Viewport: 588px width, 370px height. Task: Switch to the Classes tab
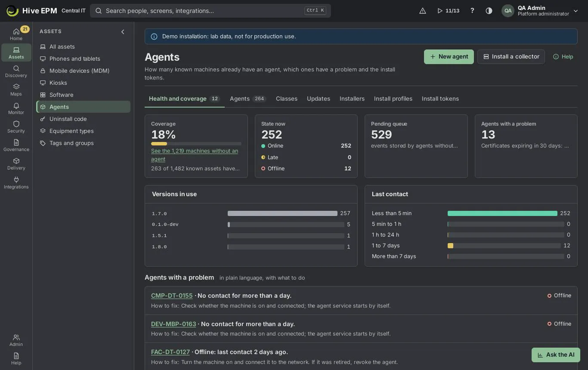[x=287, y=99]
